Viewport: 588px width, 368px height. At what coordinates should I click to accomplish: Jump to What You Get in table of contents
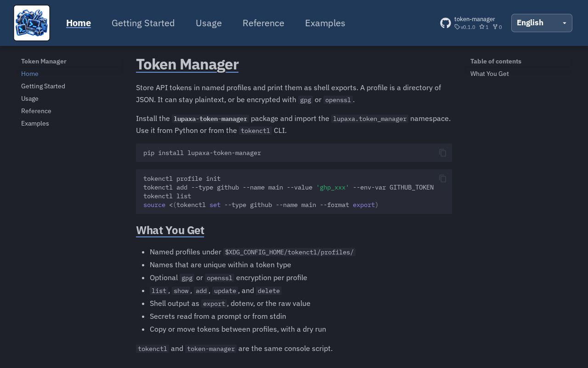[x=490, y=74]
